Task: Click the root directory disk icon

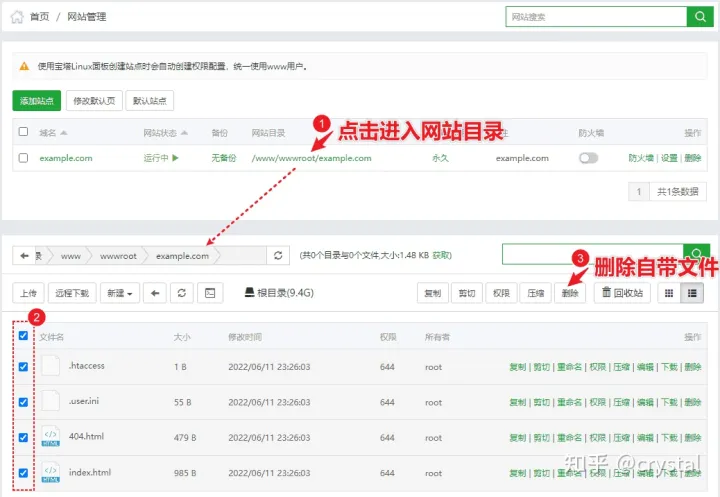Action: 249,292
